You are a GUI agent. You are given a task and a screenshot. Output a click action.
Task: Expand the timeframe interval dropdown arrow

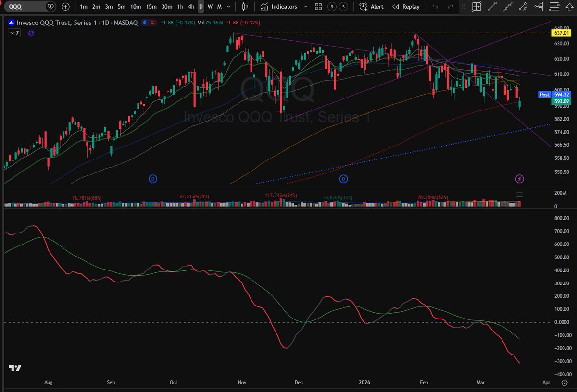(x=229, y=7)
